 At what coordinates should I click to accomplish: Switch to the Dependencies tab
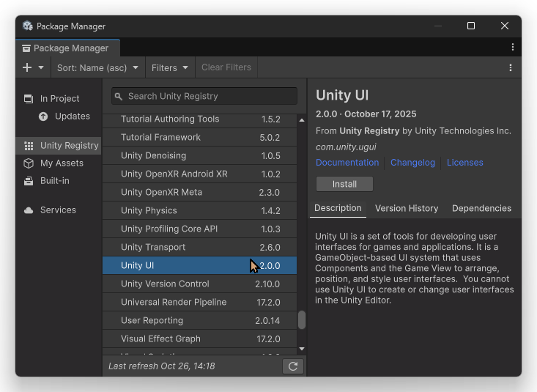coord(481,208)
